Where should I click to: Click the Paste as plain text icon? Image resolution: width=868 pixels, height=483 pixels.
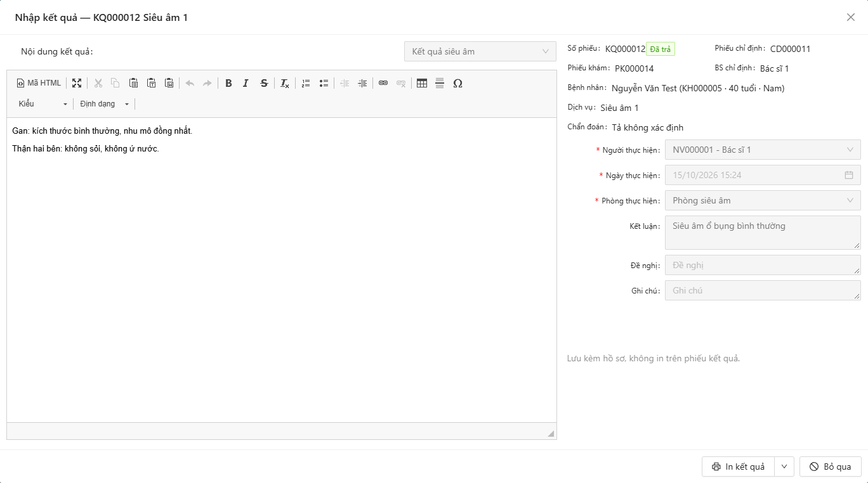point(151,83)
